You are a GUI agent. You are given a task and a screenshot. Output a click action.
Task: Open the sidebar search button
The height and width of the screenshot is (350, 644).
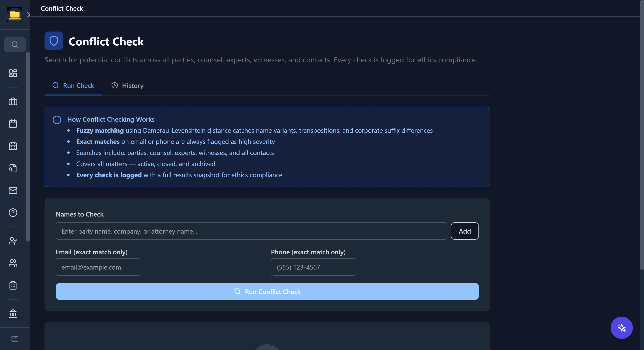pos(15,44)
